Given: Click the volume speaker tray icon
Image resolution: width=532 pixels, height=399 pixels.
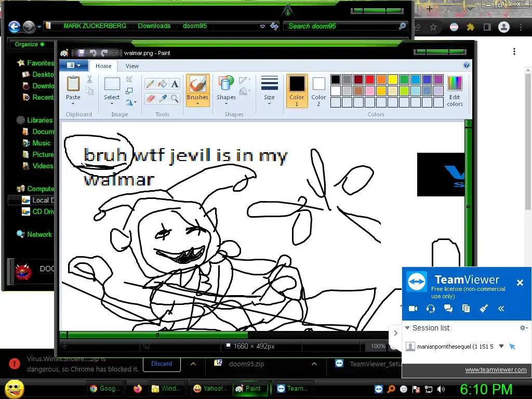Looking at the screenshot, I should tap(441, 389).
